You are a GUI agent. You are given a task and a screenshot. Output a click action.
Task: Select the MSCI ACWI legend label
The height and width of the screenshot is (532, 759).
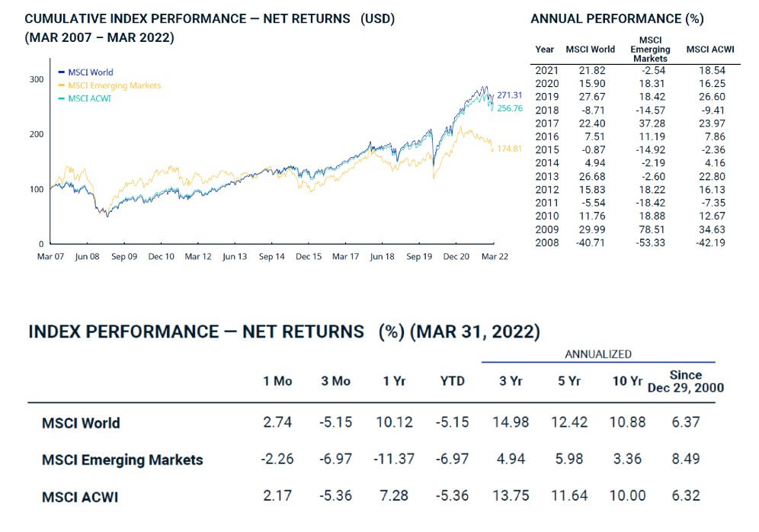(89, 98)
